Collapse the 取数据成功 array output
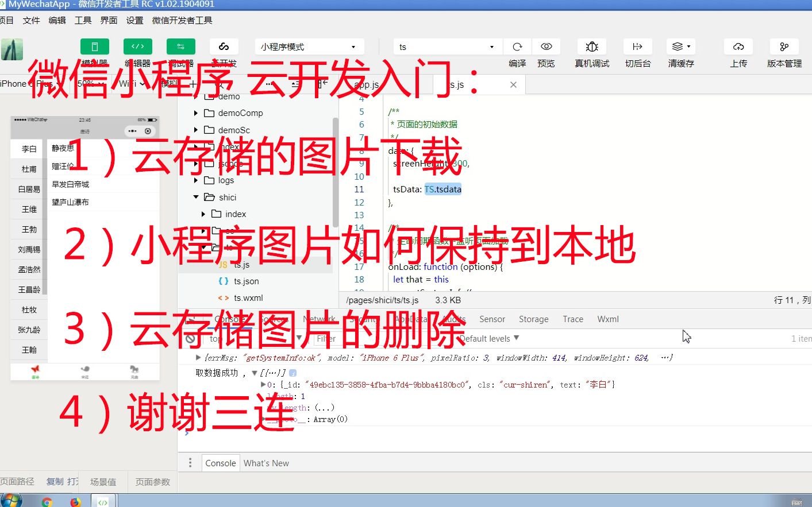This screenshot has height=507, width=812. (255, 373)
